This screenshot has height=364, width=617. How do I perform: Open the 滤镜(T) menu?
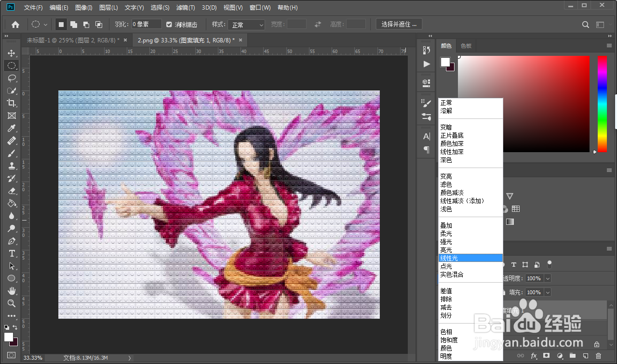tap(186, 8)
